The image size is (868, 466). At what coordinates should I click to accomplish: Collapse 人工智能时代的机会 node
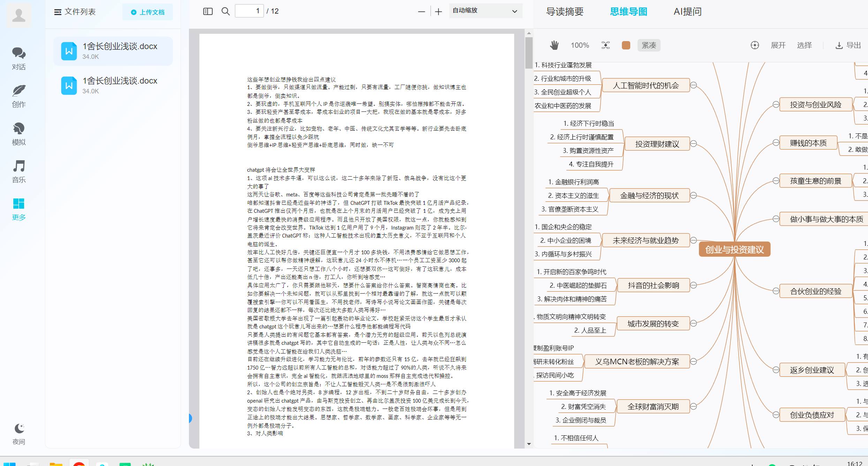click(694, 85)
